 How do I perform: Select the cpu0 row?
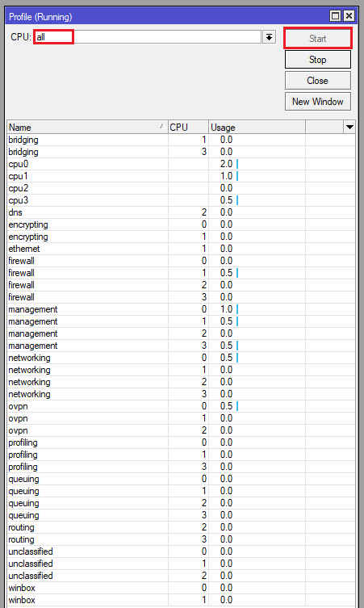coord(181,164)
